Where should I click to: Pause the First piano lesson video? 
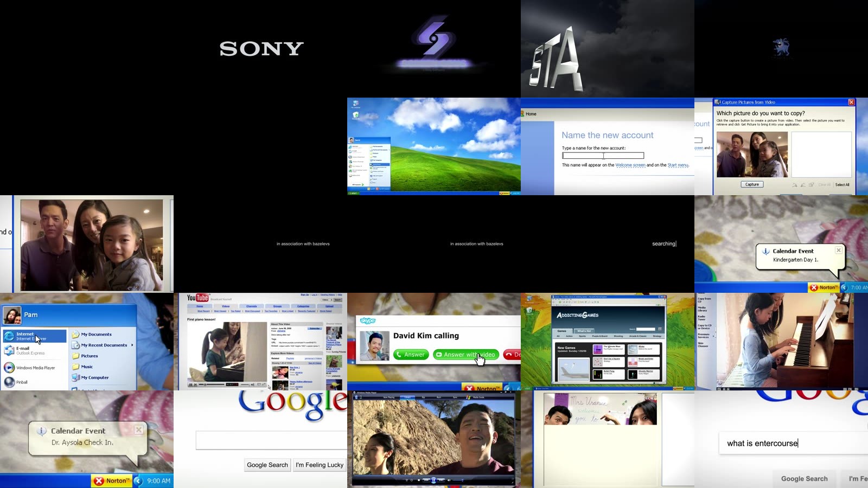[x=190, y=384]
